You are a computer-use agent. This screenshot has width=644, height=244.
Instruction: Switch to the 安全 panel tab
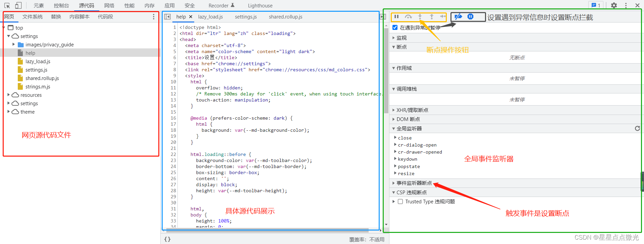coord(190,6)
